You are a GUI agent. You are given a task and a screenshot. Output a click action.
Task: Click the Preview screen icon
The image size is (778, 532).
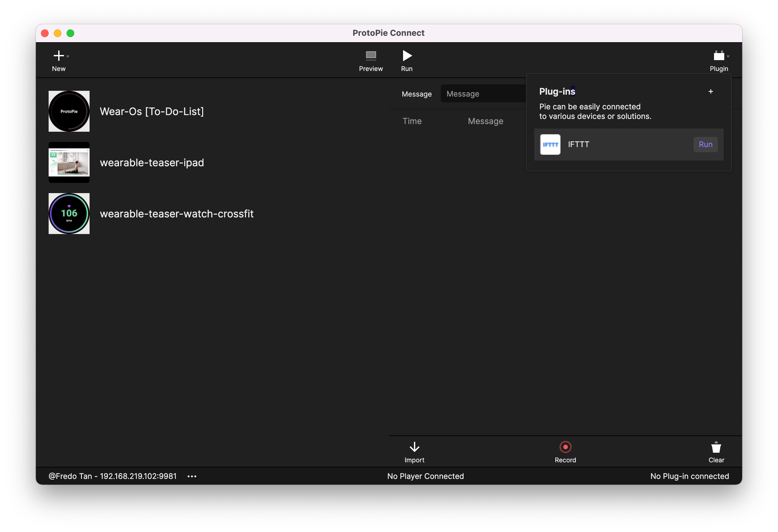tap(371, 56)
